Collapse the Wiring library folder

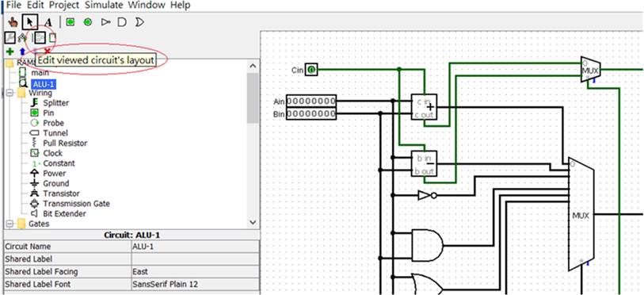tap(10, 93)
